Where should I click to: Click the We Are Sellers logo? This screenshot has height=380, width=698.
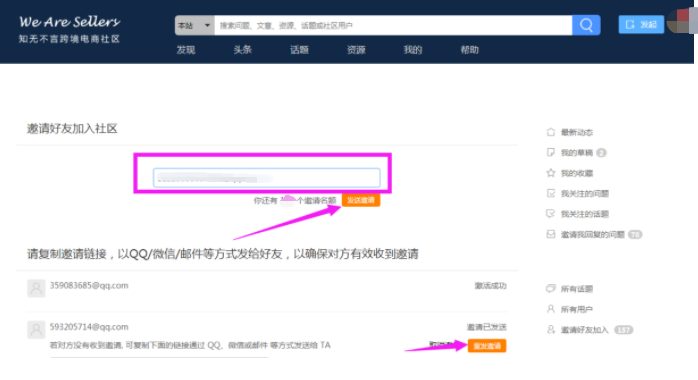tap(69, 29)
